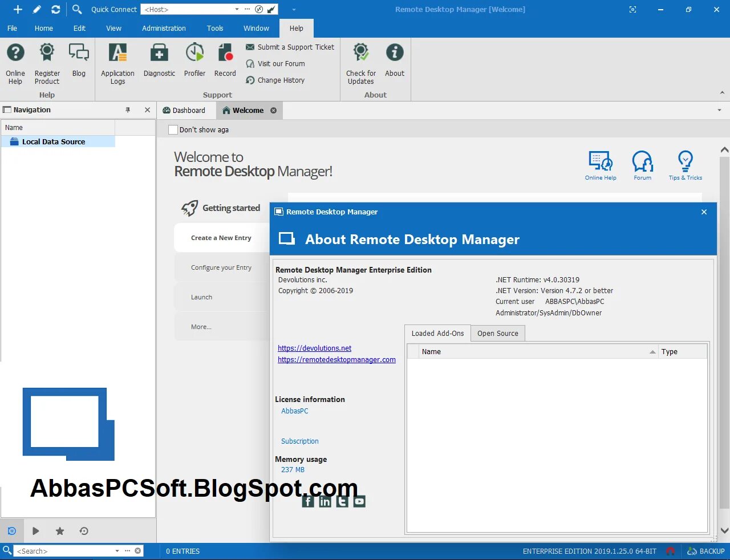The height and width of the screenshot is (560, 730).
Task: Open the Host ellipsis options
Action: pos(247,9)
